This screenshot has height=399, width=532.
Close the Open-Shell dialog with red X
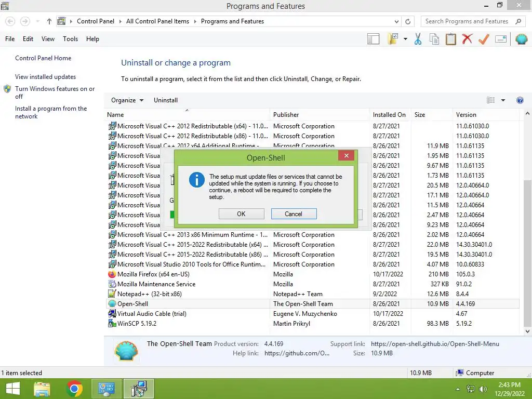click(x=346, y=155)
